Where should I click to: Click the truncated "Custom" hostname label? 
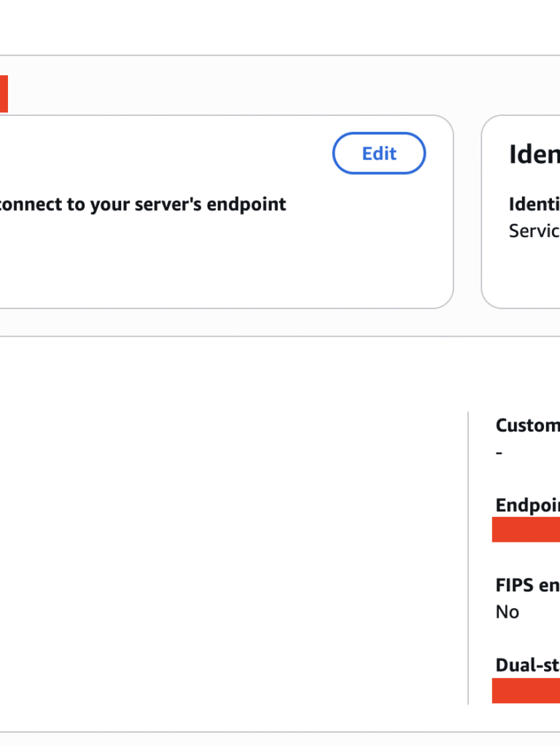(527, 425)
